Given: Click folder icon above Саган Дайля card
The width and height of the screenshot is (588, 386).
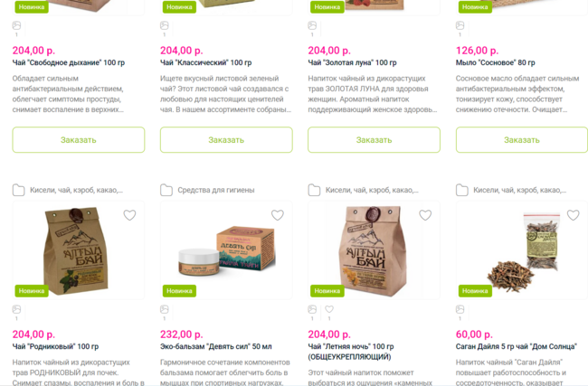Looking at the screenshot, I should (461, 190).
